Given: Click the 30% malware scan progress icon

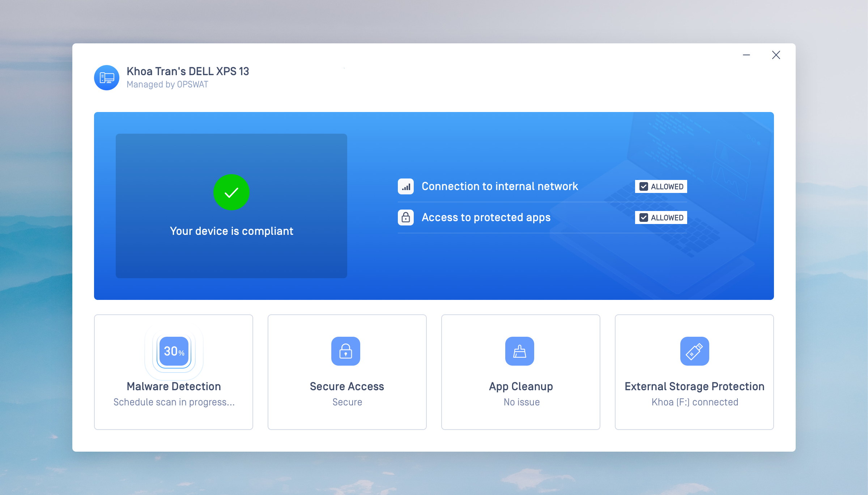Looking at the screenshot, I should coord(174,351).
